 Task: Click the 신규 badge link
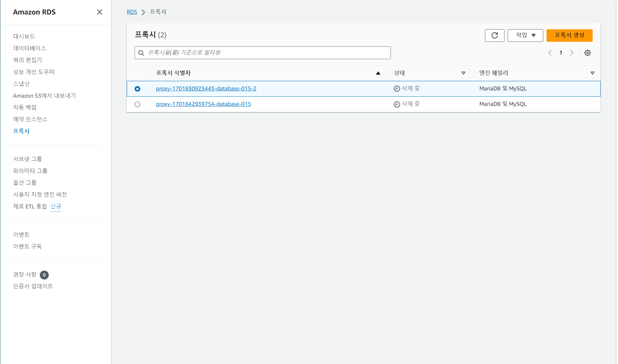(56, 206)
